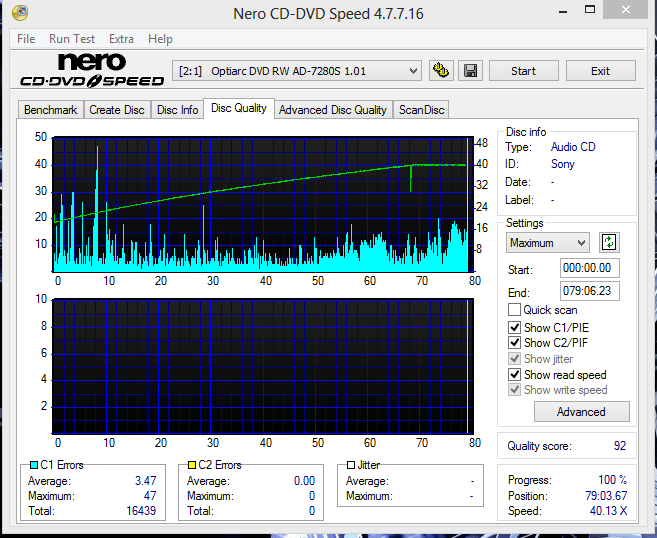Open the Maximum speed dropdown
Screen dimensions: 657x538
pos(547,243)
